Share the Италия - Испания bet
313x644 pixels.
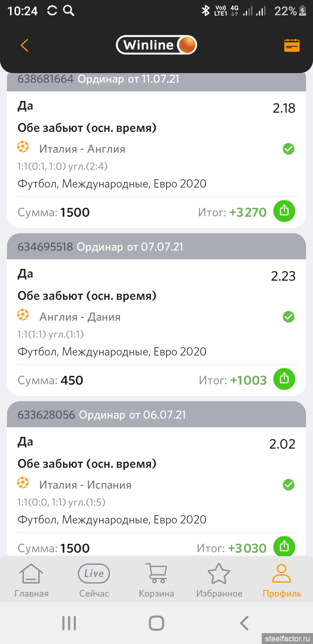click(x=284, y=546)
